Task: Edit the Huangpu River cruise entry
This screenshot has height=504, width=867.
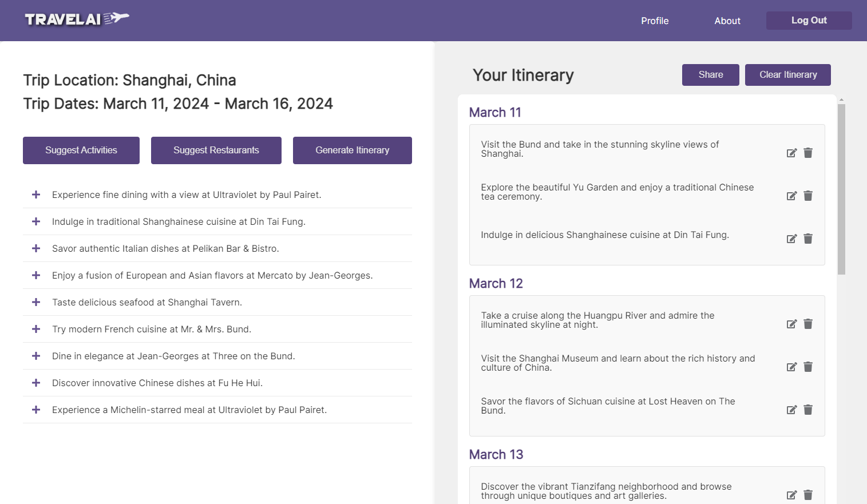Action: [791, 324]
